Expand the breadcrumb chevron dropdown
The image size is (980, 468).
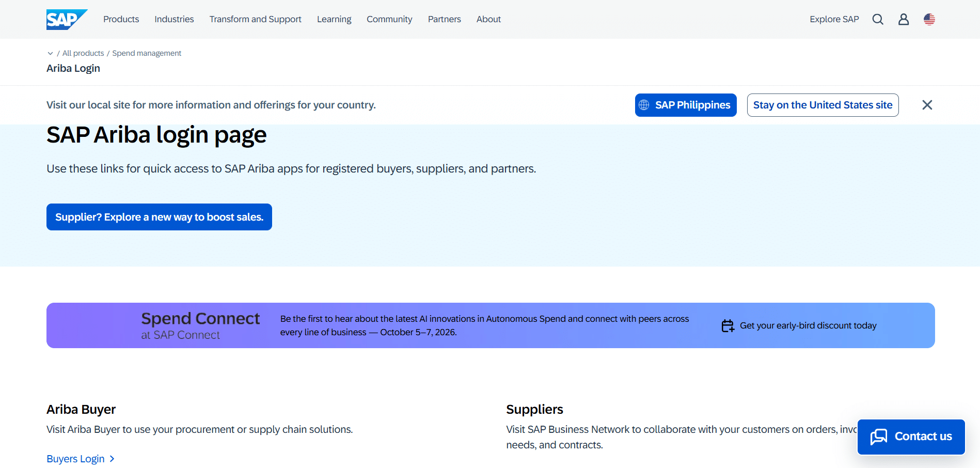coord(50,53)
